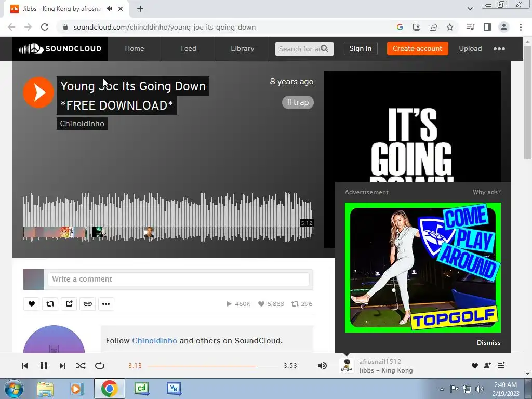
Task: Skip to the next track
Action: (x=62, y=365)
